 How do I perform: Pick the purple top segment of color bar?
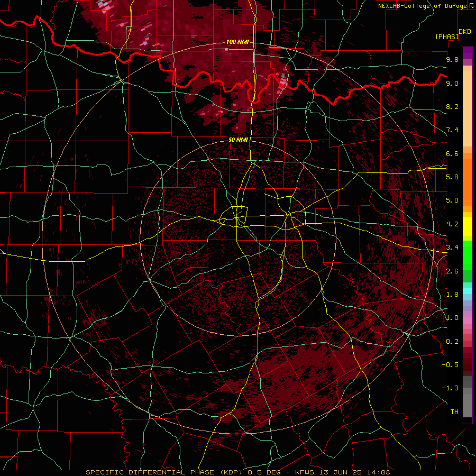467,53
